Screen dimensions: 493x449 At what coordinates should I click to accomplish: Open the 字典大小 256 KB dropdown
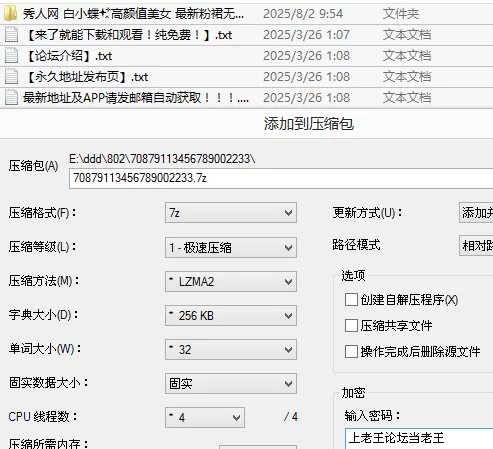[231, 316]
